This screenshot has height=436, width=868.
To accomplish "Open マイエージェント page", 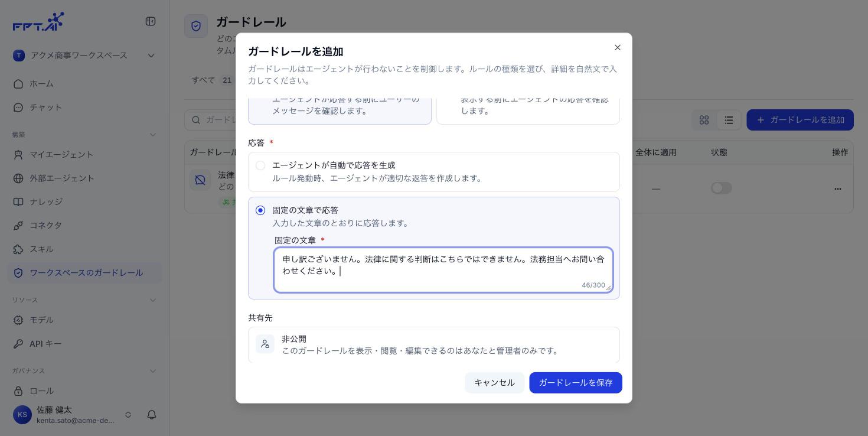I will coord(85,155).
